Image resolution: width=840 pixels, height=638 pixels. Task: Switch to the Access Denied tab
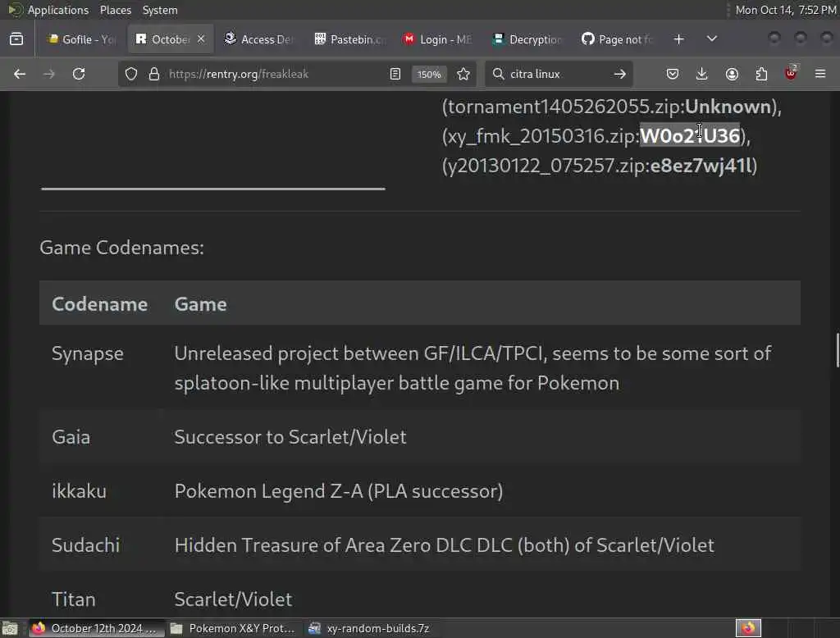tap(259, 39)
